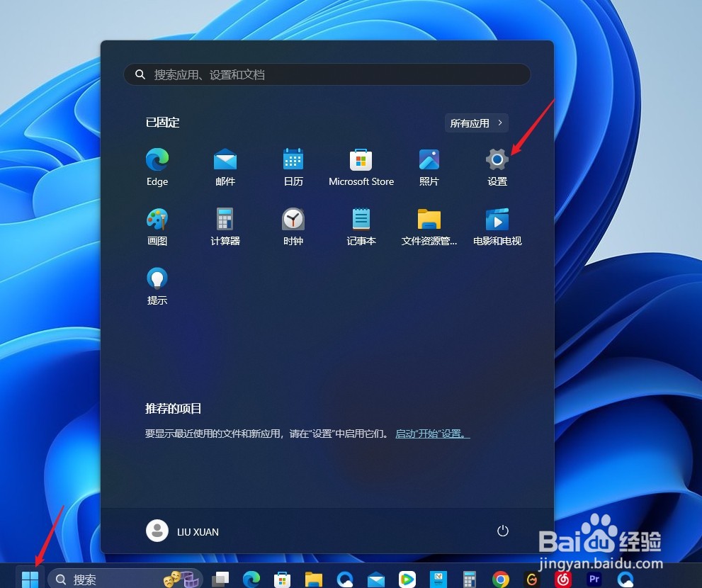Open the LIU XUAN user account
Viewport: 702px width, 588px height.
[183, 531]
